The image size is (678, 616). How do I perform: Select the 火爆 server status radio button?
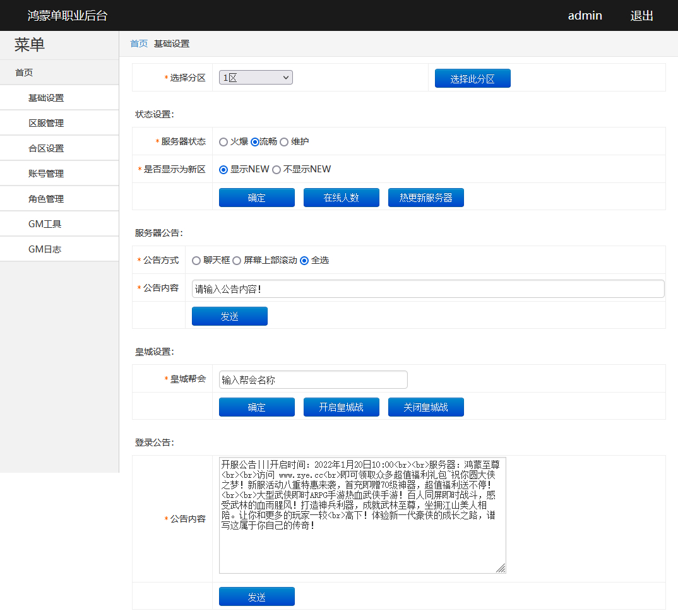click(x=223, y=141)
